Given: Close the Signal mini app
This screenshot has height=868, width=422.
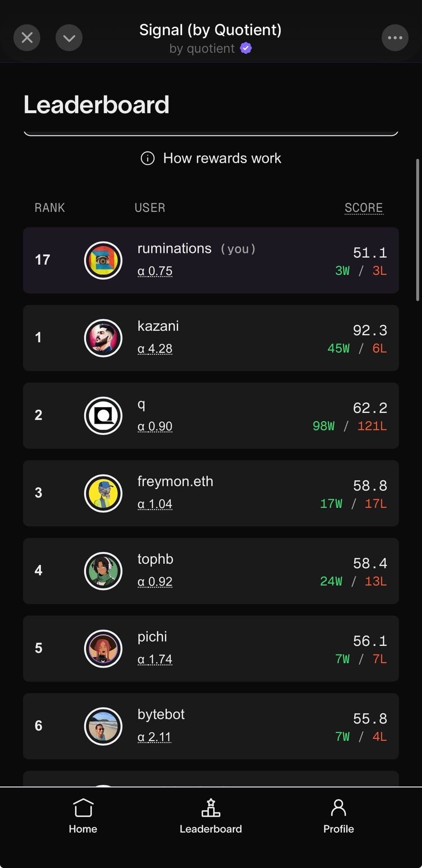Looking at the screenshot, I should click(x=27, y=38).
